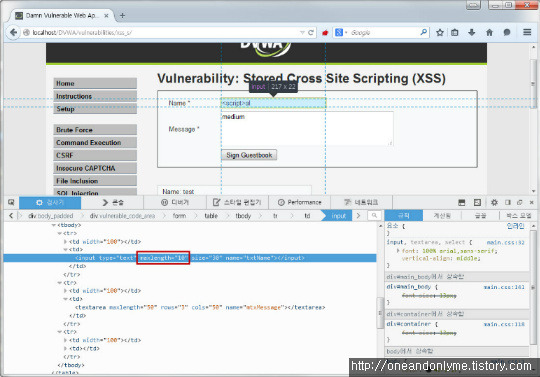This screenshot has width=540, height=377.
Task: Open the CSRF page
Action: (95, 155)
